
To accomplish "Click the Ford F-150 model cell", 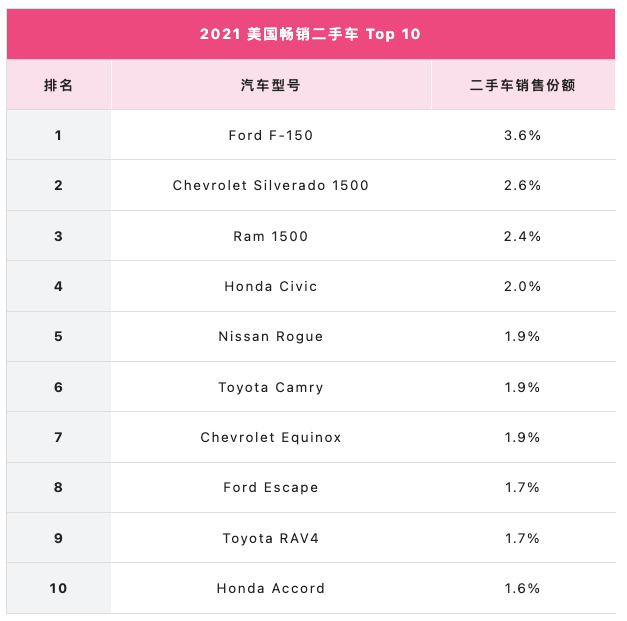I will tap(271, 136).
